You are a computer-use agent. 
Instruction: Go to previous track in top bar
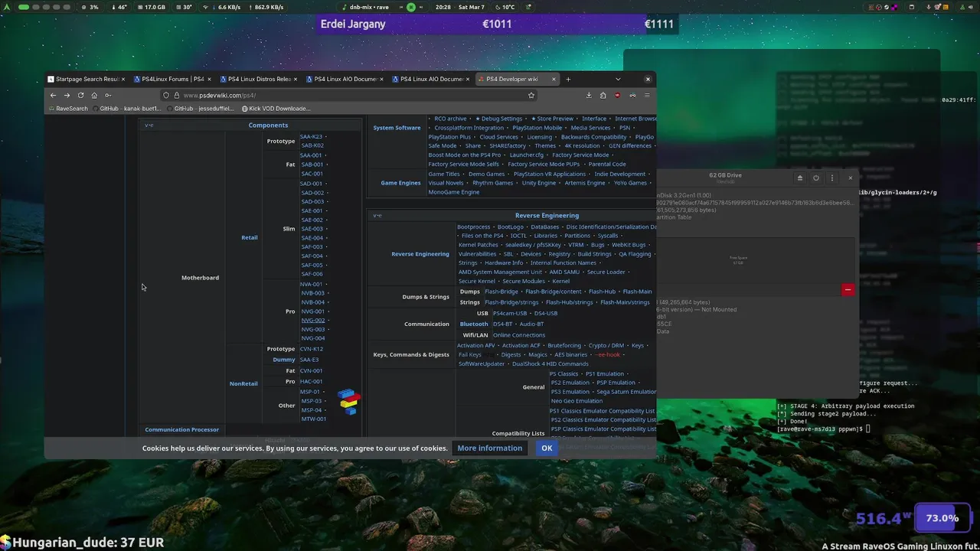400,7
